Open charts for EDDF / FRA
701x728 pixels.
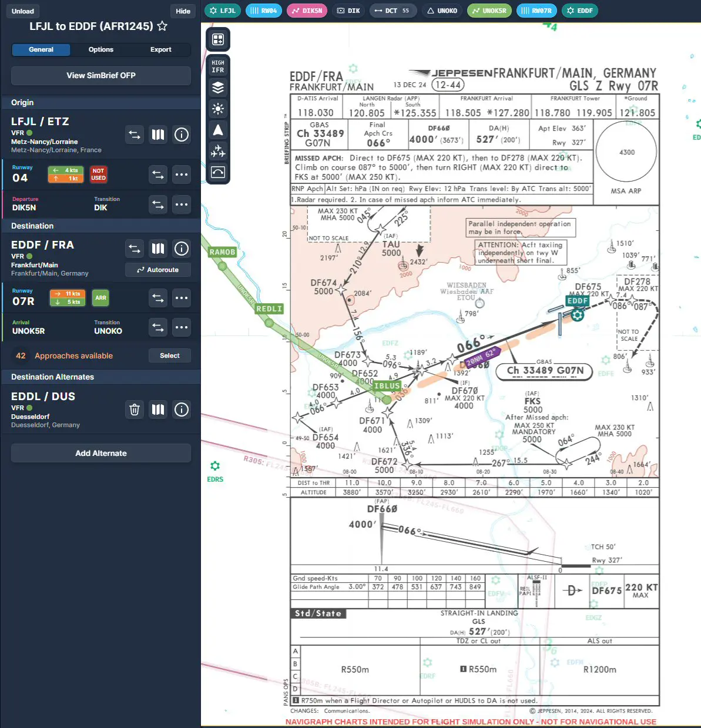click(x=158, y=249)
